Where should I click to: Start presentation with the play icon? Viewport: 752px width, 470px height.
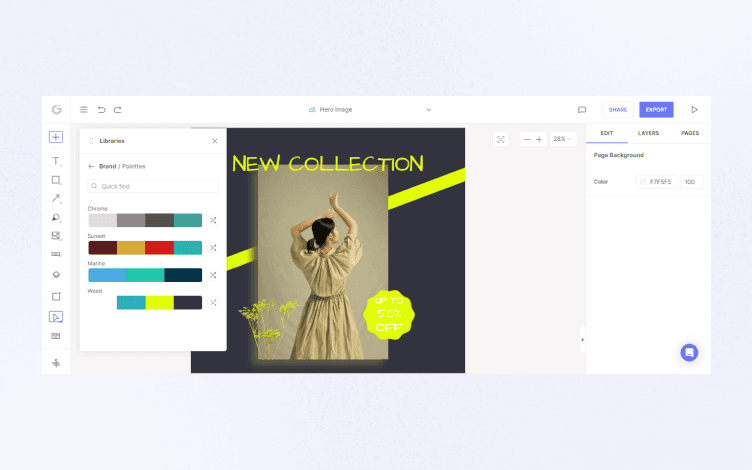[694, 110]
